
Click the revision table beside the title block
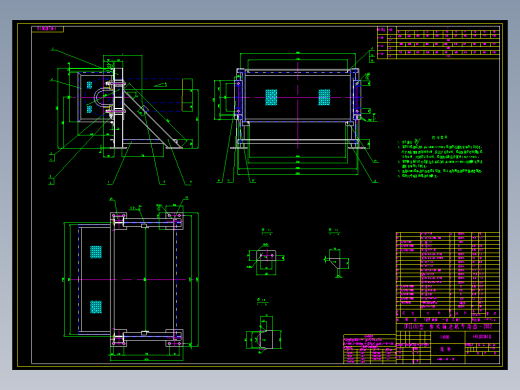(369, 349)
